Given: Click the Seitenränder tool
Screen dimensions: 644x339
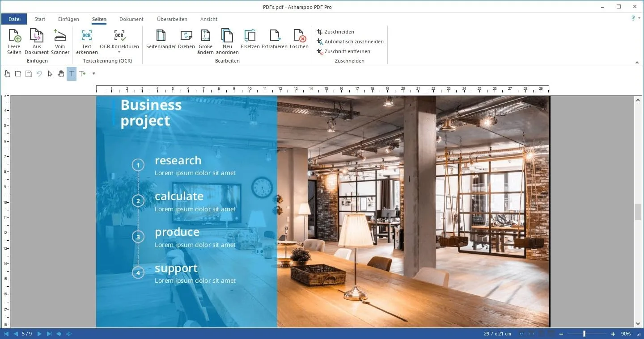Looking at the screenshot, I should (x=161, y=40).
